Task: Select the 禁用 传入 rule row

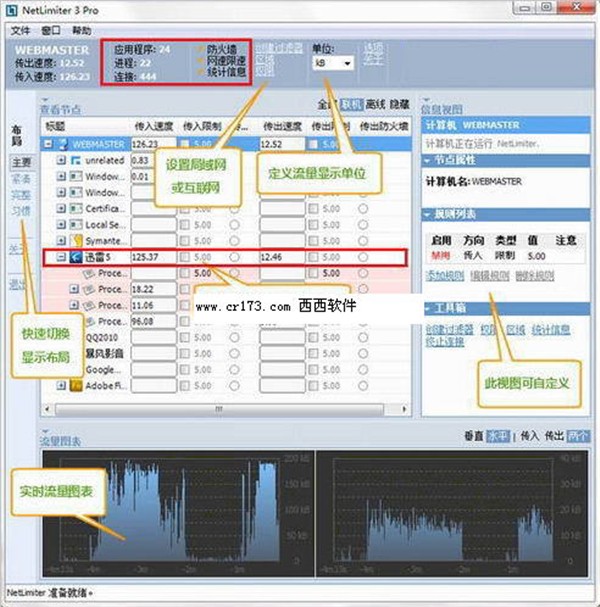Action: pos(506,255)
